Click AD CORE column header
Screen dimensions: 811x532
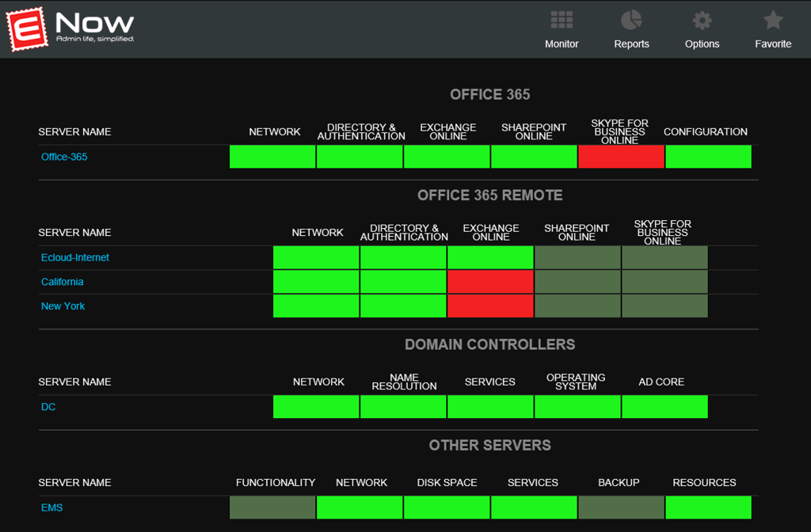click(x=661, y=382)
